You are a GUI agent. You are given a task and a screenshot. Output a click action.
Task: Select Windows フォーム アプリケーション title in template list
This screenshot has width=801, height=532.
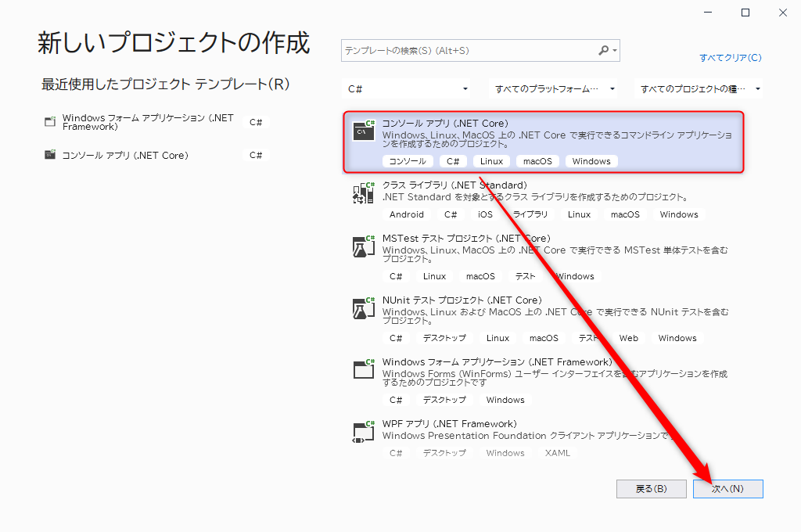[x=497, y=361]
